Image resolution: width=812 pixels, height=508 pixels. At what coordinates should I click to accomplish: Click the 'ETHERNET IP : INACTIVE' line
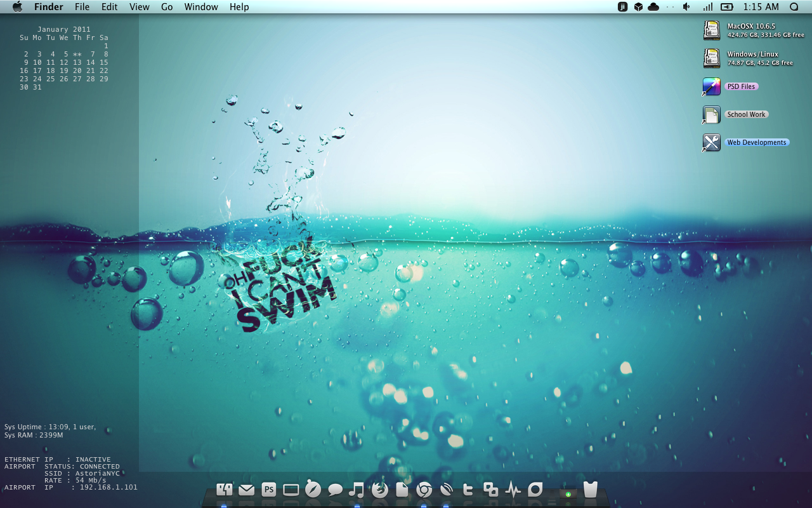point(58,460)
